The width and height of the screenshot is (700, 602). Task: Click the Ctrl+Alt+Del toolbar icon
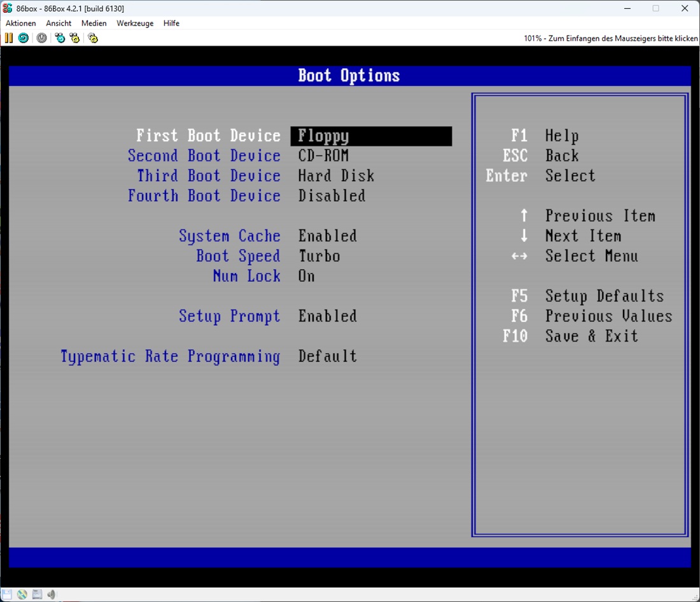coord(60,38)
